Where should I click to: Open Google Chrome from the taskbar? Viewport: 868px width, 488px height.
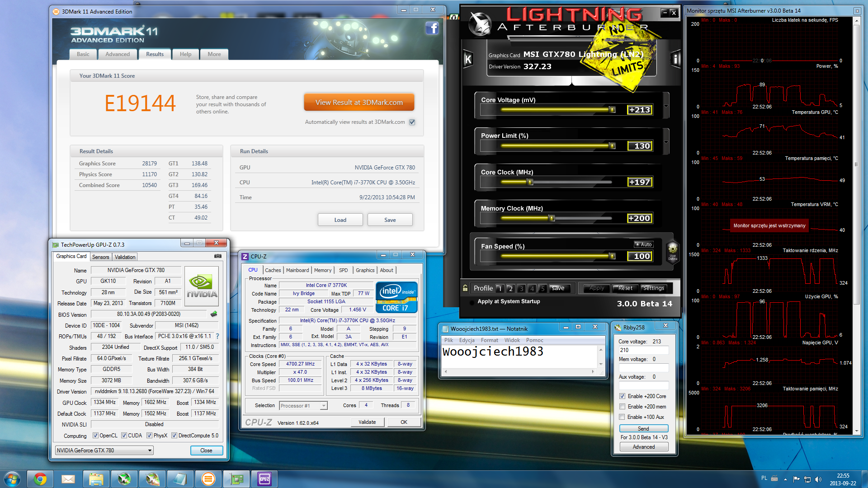[40, 479]
